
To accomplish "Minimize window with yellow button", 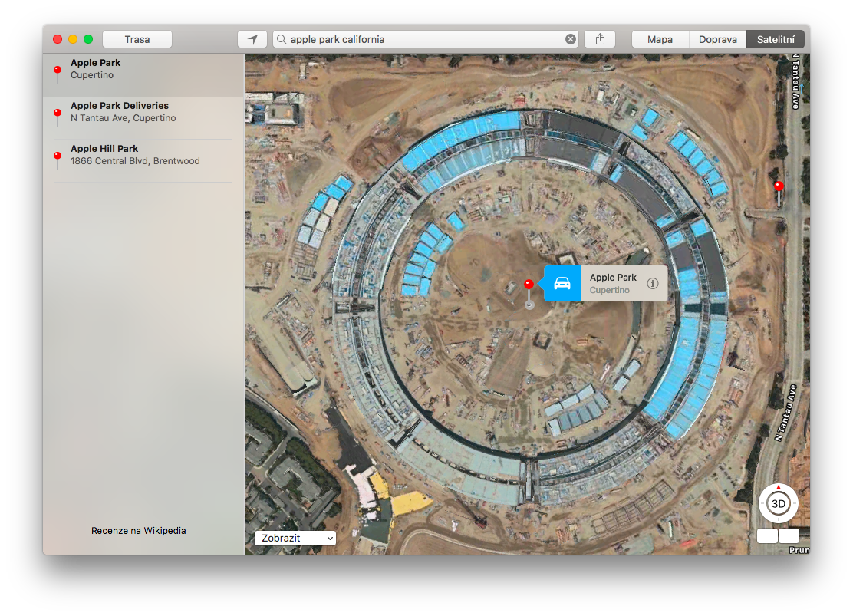I will click(73, 39).
